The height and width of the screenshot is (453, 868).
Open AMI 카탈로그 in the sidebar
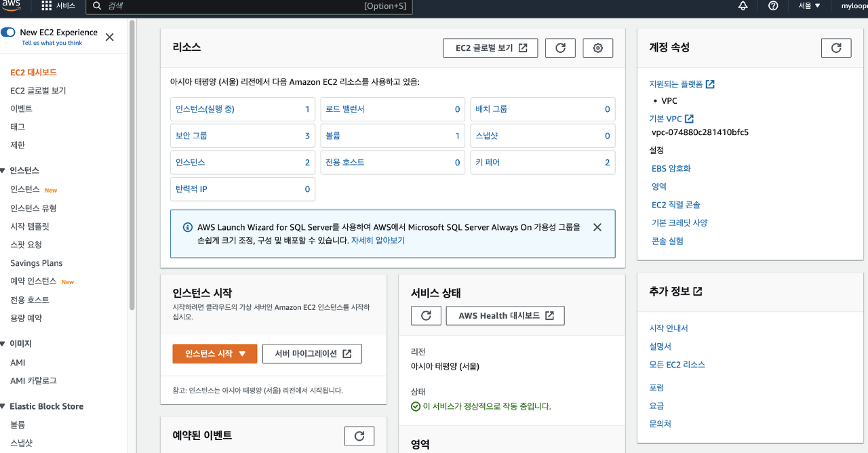[x=33, y=381]
